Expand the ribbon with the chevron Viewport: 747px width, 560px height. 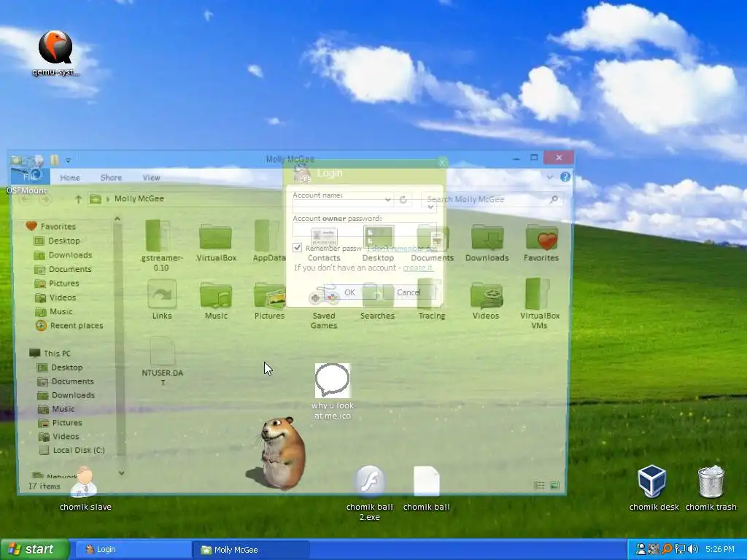[x=550, y=176]
